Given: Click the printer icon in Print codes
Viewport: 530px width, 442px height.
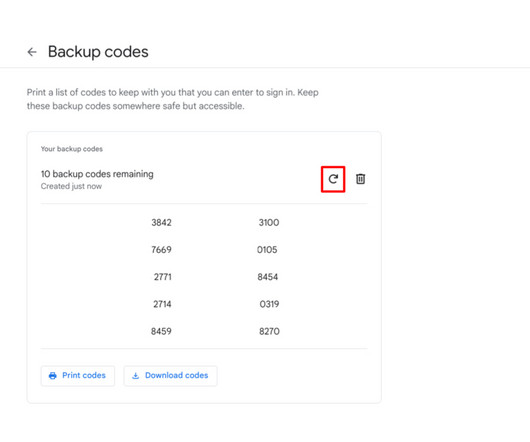Looking at the screenshot, I should pyautogui.click(x=53, y=375).
